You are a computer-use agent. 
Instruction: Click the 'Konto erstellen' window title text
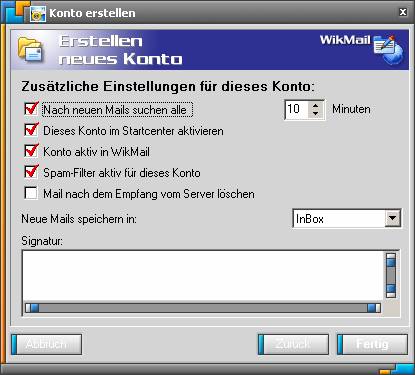92,13
